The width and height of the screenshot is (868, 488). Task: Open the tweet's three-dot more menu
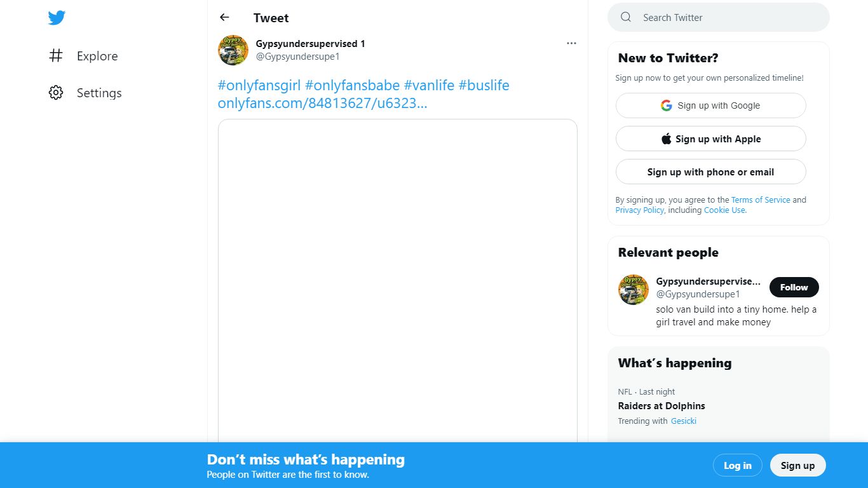(571, 43)
